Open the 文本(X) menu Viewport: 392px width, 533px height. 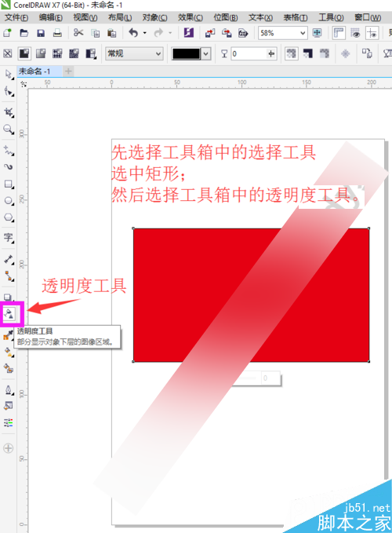point(260,17)
